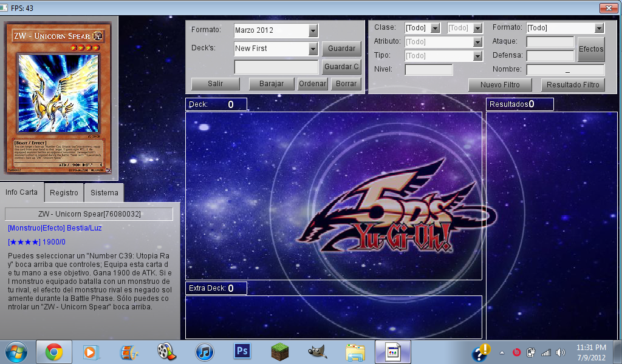Open Windows Explorer folder icon

click(x=355, y=352)
